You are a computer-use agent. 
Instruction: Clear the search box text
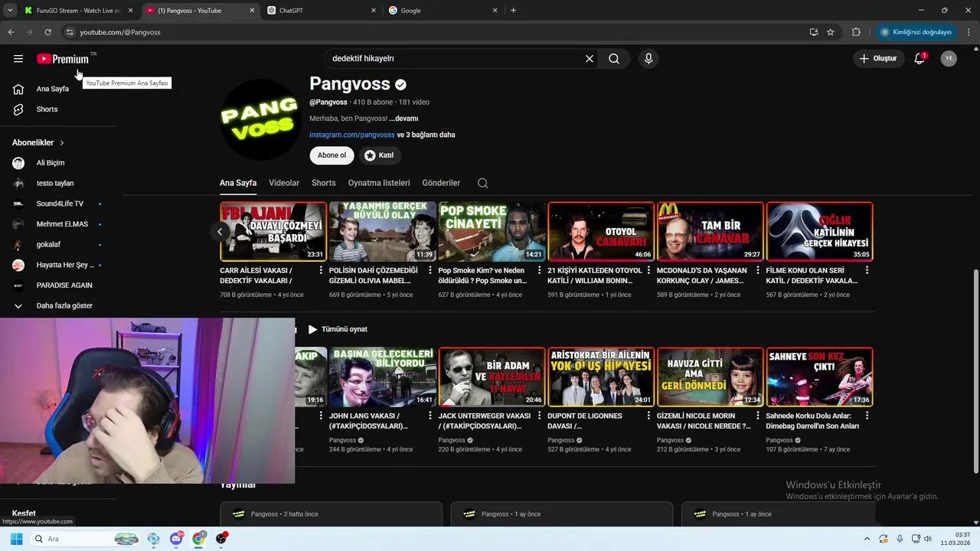590,59
